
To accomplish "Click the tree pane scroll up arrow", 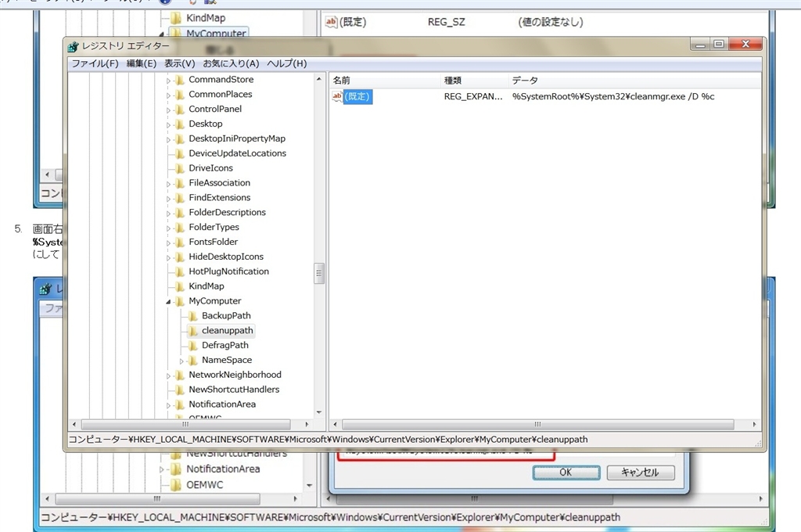I will click(319, 79).
